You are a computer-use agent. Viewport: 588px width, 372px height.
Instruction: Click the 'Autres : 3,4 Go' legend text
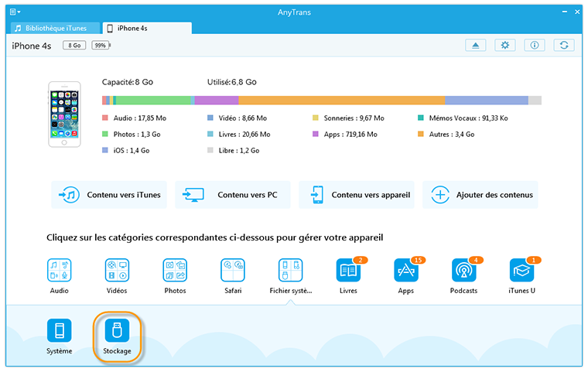pos(452,135)
